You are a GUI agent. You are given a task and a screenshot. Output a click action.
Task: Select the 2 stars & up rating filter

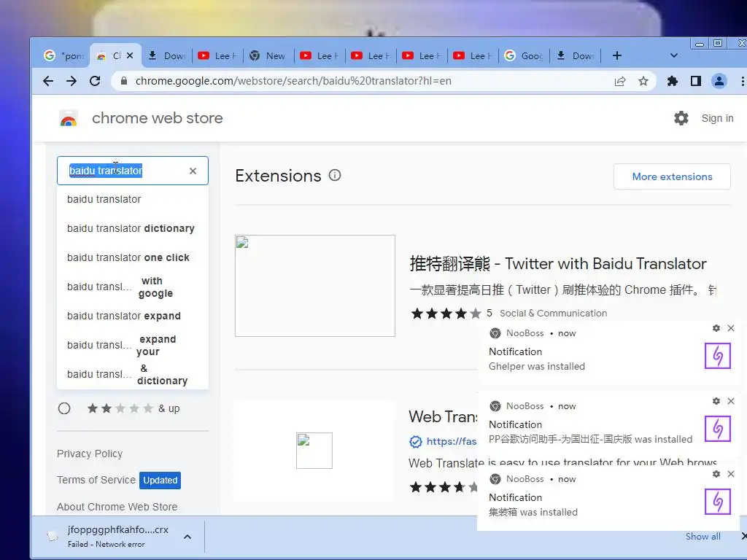64,408
